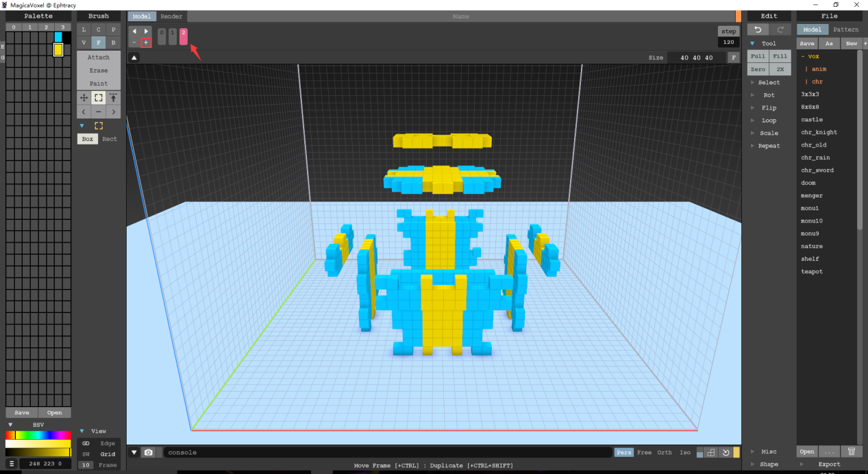Collapse the HSV color section
Screen dimensions: 868x474
pos(10,425)
